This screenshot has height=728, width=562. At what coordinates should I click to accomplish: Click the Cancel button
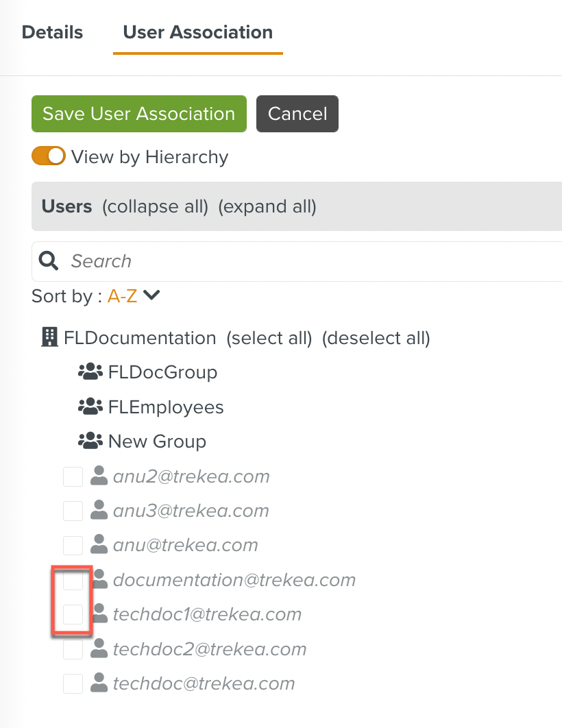tap(297, 114)
